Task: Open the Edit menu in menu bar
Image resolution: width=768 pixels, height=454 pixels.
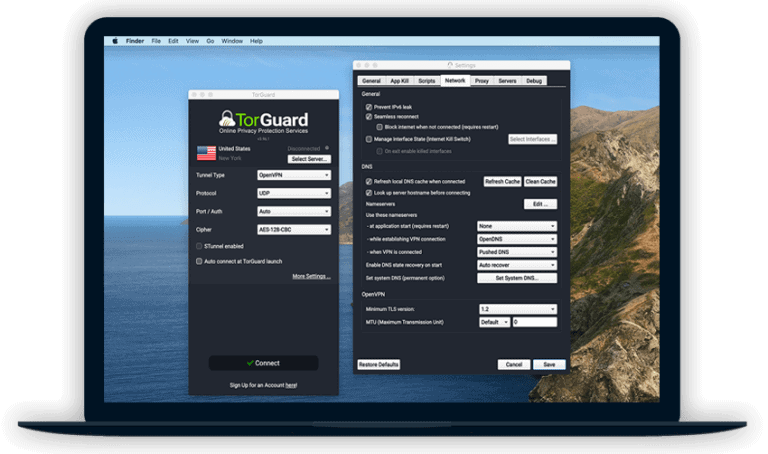Action: click(173, 41)
